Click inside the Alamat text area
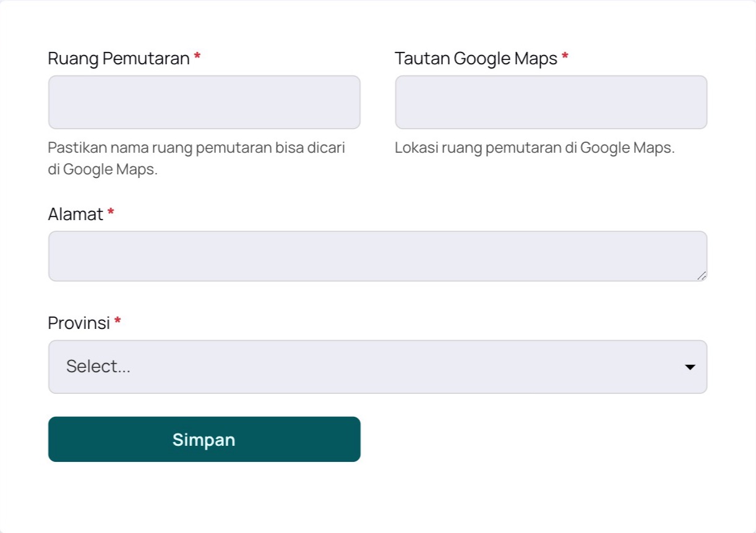756x533 pixels. 377,256
